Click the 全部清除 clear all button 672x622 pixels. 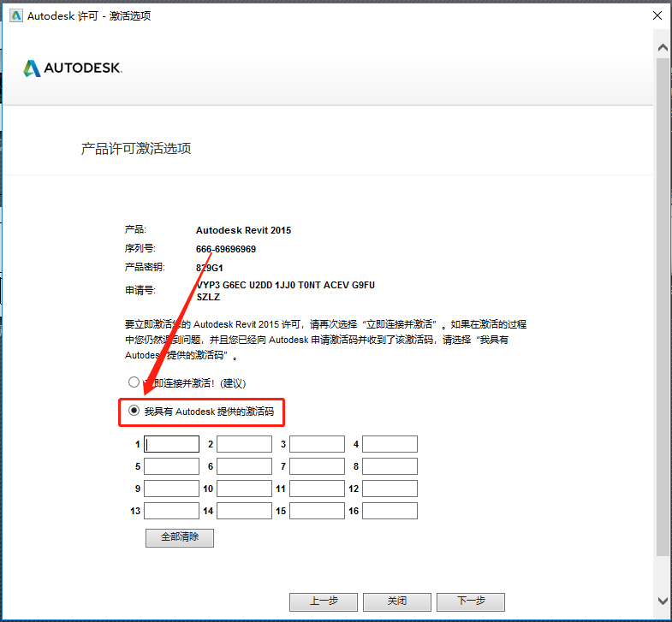click(180, 537)
